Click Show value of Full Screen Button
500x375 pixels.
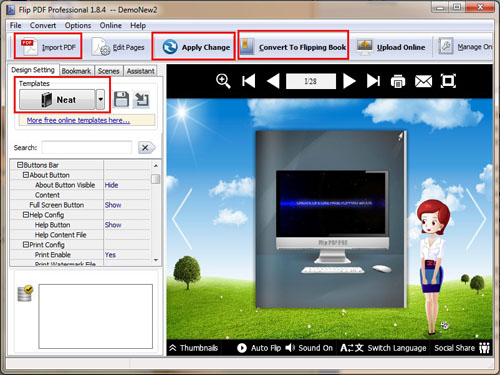pyautogui.click(x=113, y=205)
